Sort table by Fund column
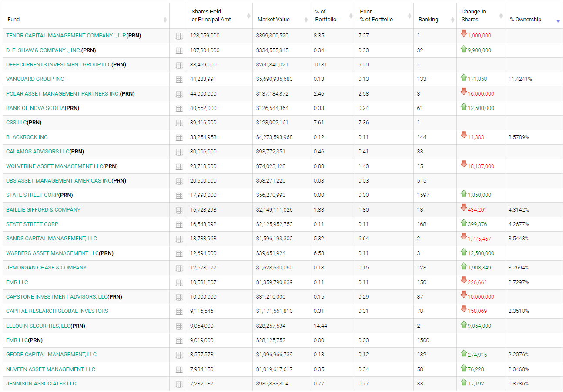The width and height of the screenshot is (563, 392). (165, 20)
